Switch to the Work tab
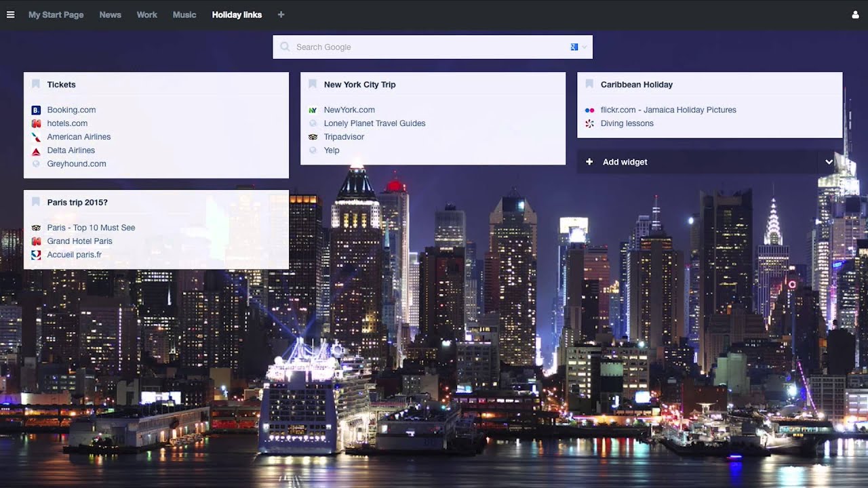 pos(146,14)
